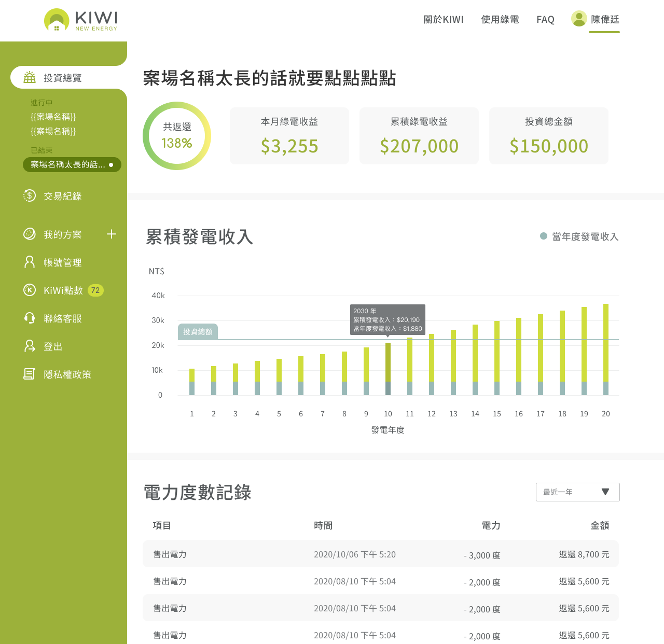This screenshot has height=644, width=664.
Task: Click the solar panel icon beside 投資總覽
Action: [x=30, y=77]
